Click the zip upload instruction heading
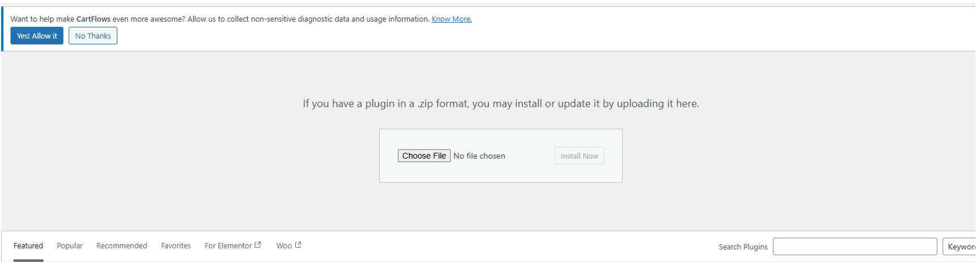The width and height of the screenshot is (980, 262). [501, 103]
